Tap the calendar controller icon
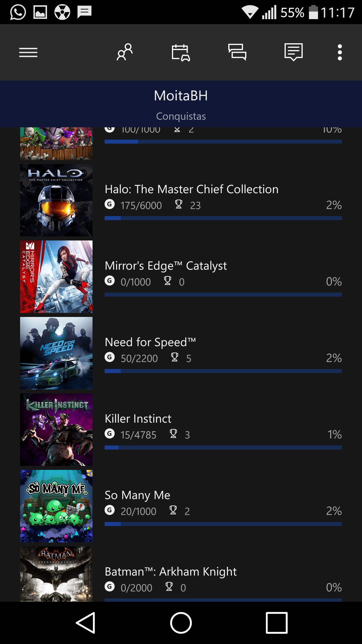 181,53
